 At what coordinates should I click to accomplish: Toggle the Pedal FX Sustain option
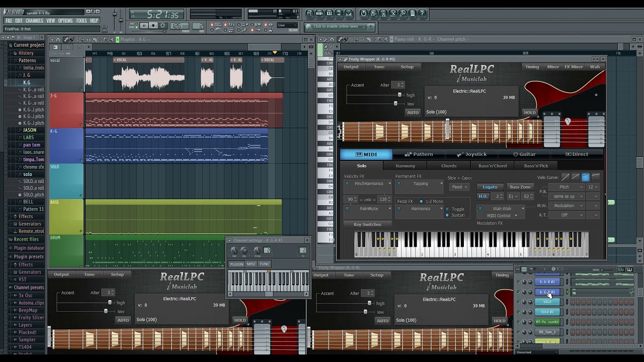click(x=447, y=215)
